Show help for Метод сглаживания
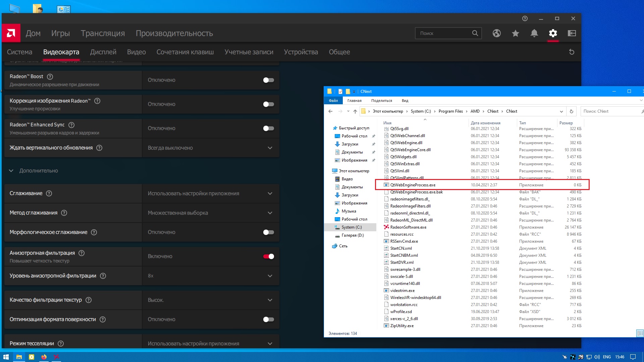Viewport: 644px width, 362px height. coord(64,213)
